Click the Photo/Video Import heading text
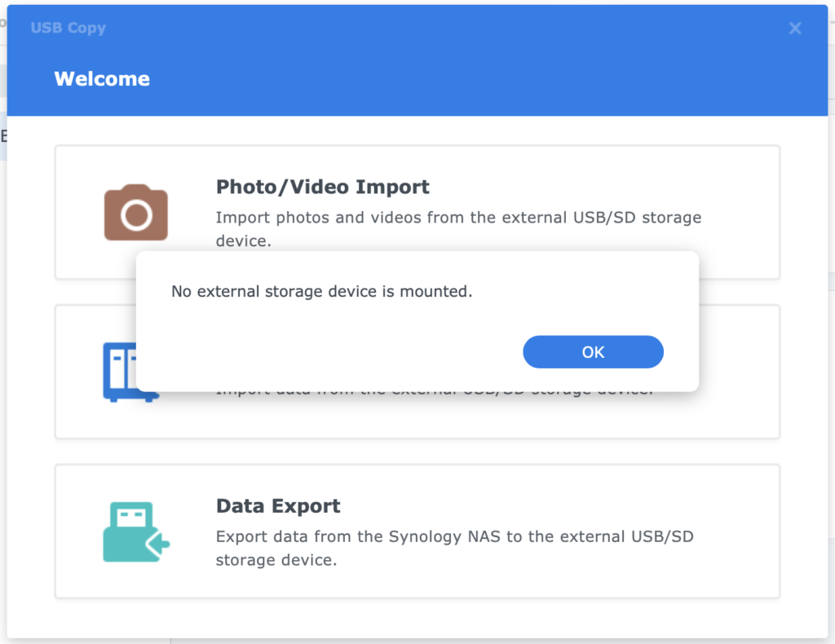The height and width of the screenshot is (644, 835). pos(322,187)
